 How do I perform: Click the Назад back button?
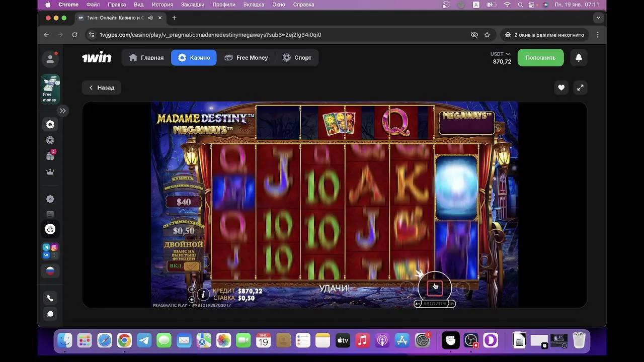[102, 87]
